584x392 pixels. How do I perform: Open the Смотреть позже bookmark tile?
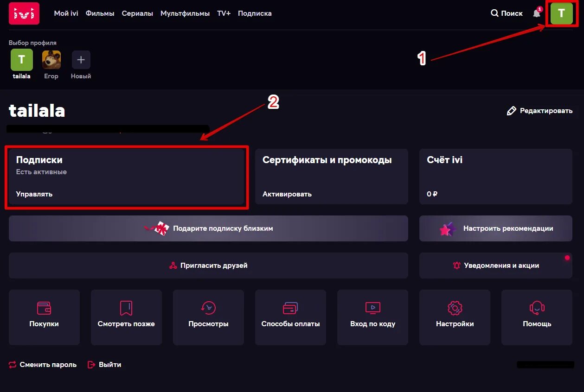click(126, 317)
